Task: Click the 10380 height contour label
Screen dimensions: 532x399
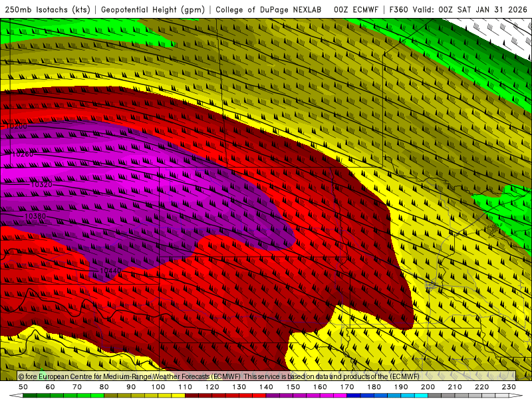Action: (x=35, y=216)
